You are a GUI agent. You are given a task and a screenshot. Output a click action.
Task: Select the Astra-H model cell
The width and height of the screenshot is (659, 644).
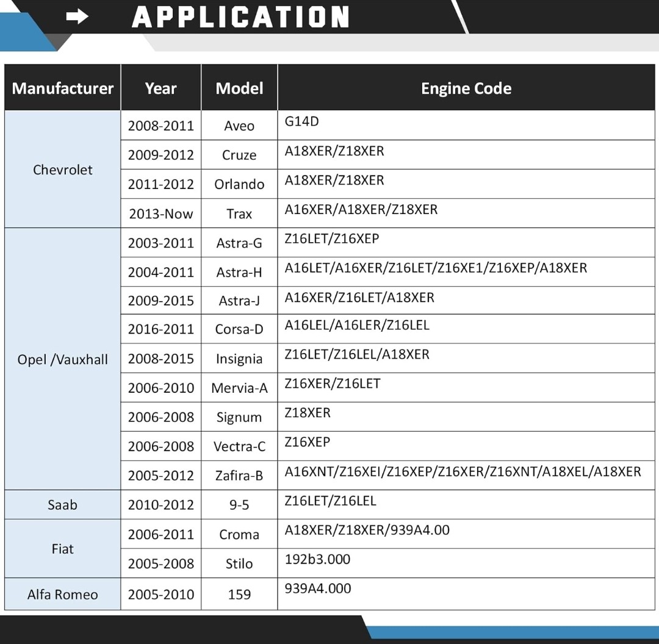[239, 273]
